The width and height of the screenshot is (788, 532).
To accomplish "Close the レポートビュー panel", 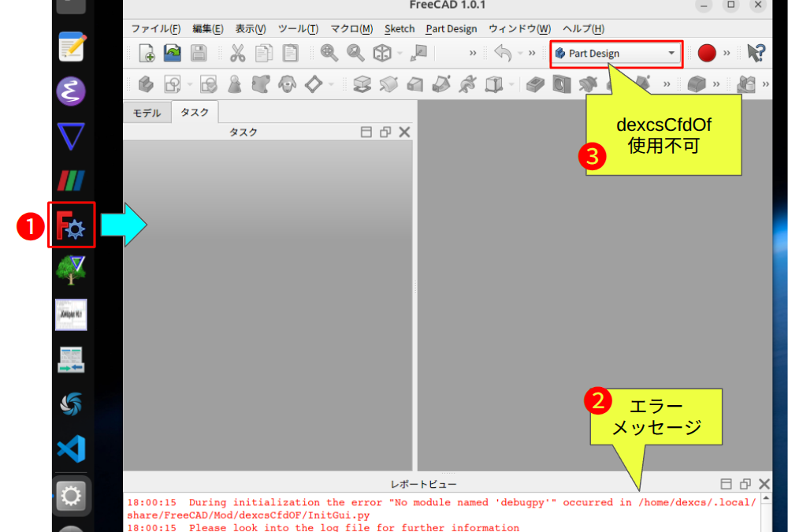I will [x=764, y=484].
